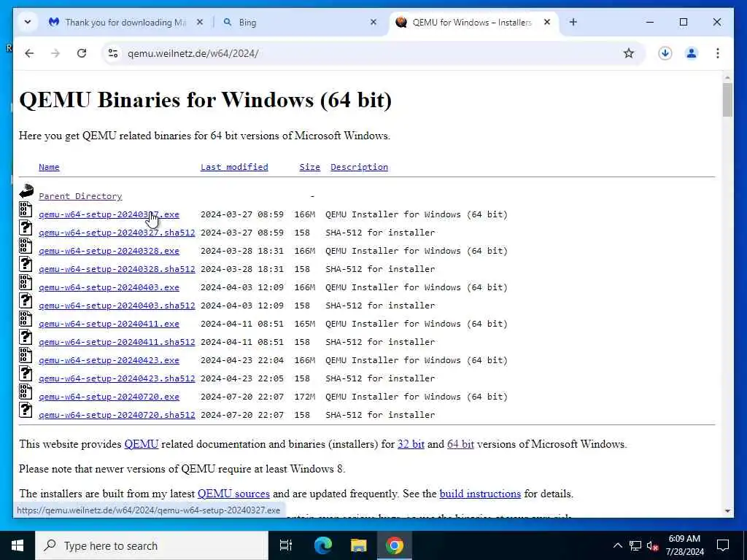The height and width of the screenshot is (560, 747).
Task: Open the 64 bit versions link
Action: (x=460, y=444)
